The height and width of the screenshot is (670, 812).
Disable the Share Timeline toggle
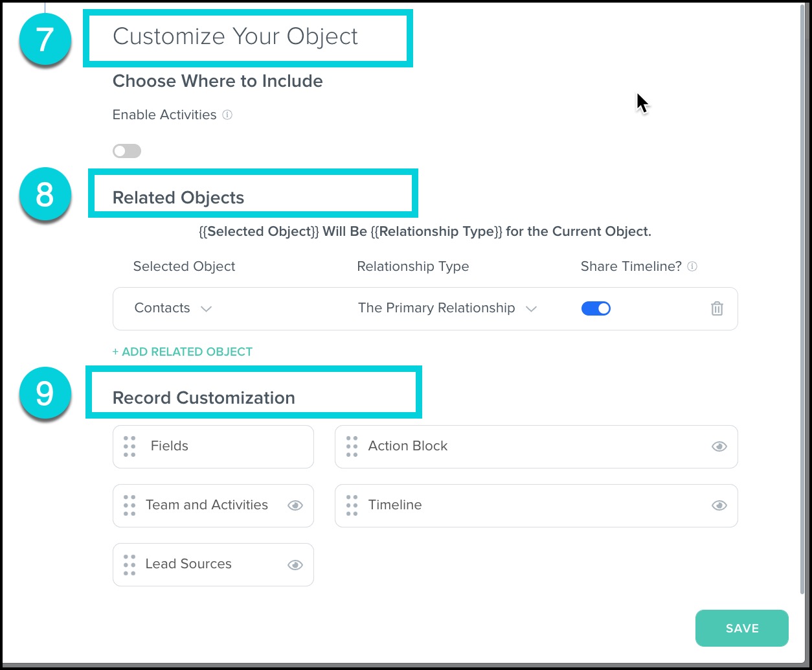coord(596,309)
